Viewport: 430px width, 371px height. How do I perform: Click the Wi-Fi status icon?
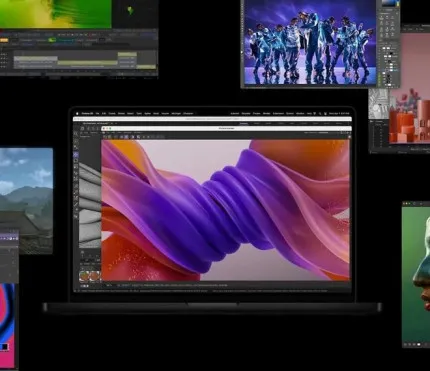[x=314, y=114]
